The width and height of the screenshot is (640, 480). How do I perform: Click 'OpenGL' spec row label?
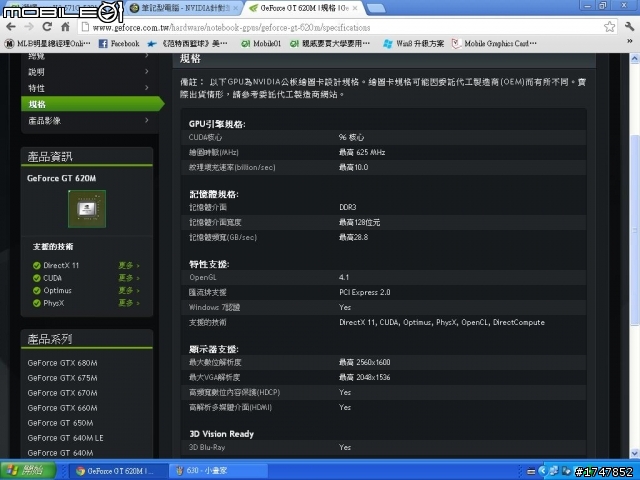(x=203, y=277)
